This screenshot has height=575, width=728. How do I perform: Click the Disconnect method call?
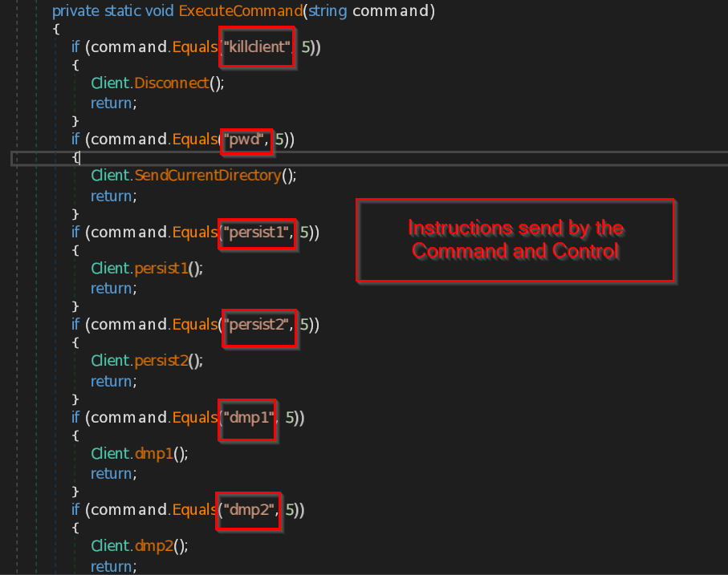171,83
